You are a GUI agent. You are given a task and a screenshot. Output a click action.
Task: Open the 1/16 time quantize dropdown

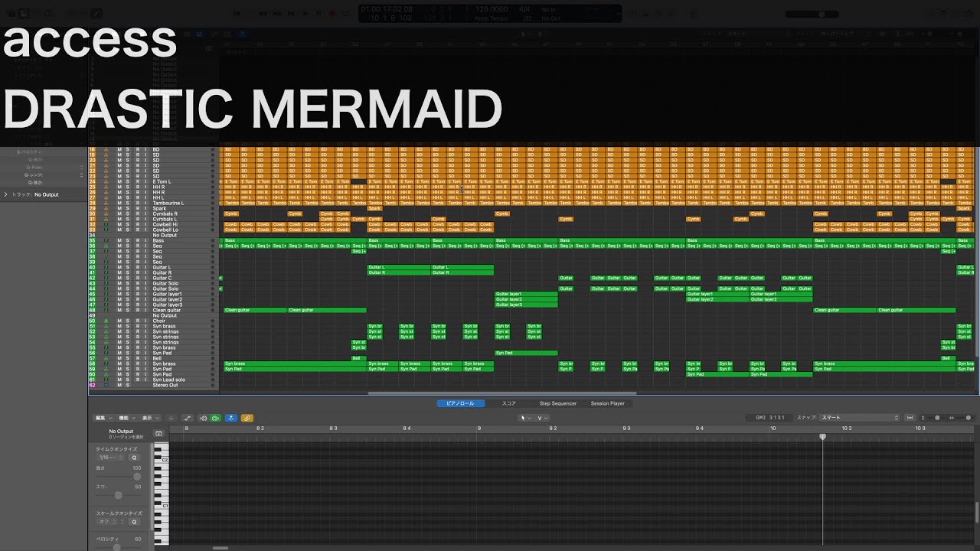coord(109,458)
